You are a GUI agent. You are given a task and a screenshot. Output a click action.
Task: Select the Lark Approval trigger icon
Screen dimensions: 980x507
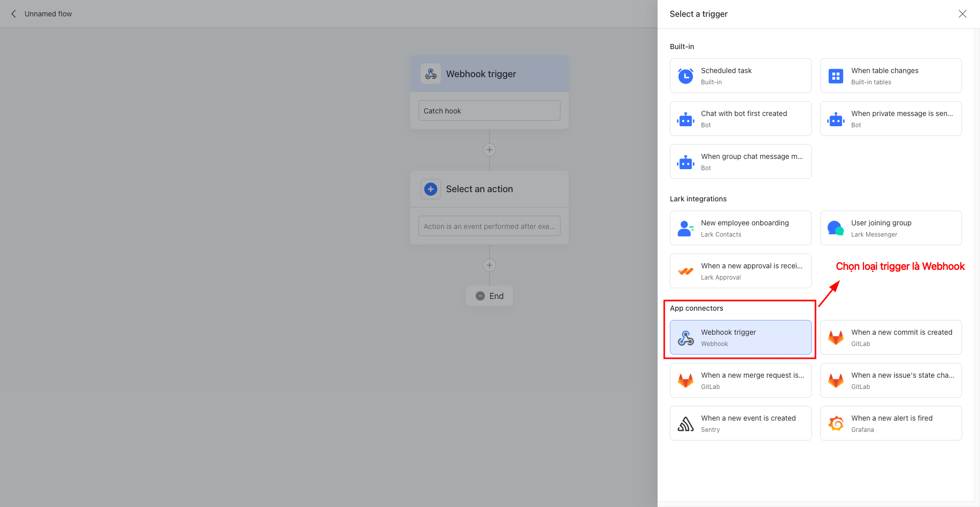click(x=685, y=271)
